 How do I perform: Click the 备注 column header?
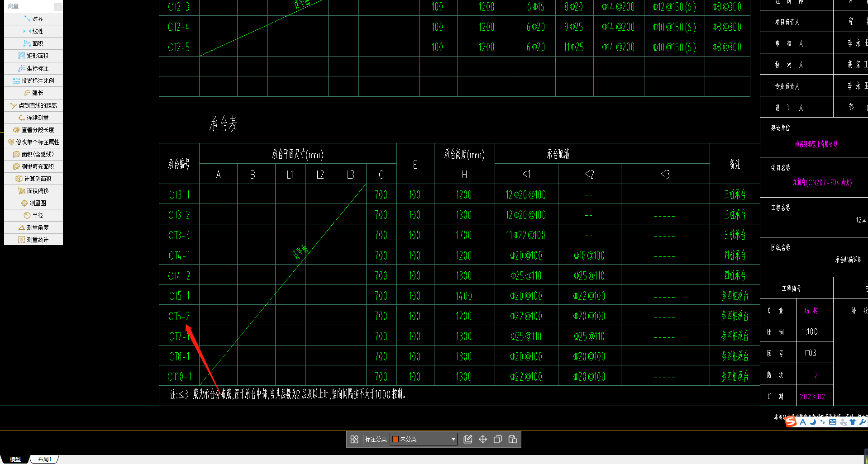pyautogui.click(x=735, y=164)
